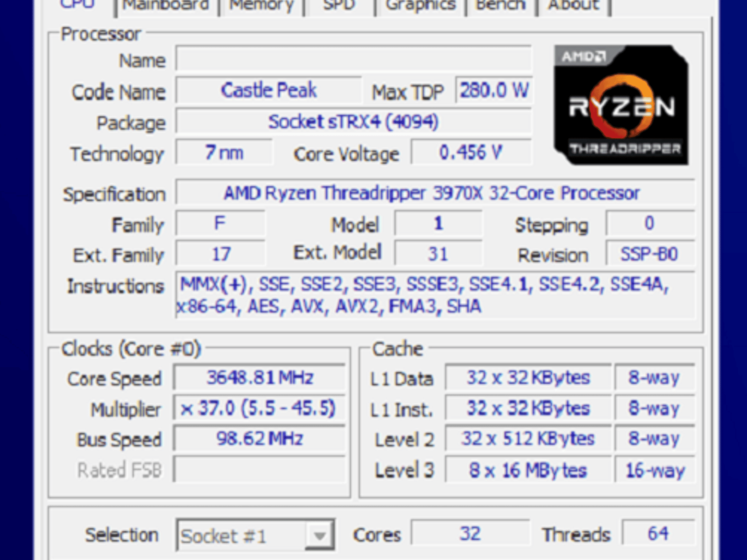The height and width of the screenshot is (560, 747).
Task: Click the empty processor Name field
Action: pyautogui.click(x=353, y=58)
